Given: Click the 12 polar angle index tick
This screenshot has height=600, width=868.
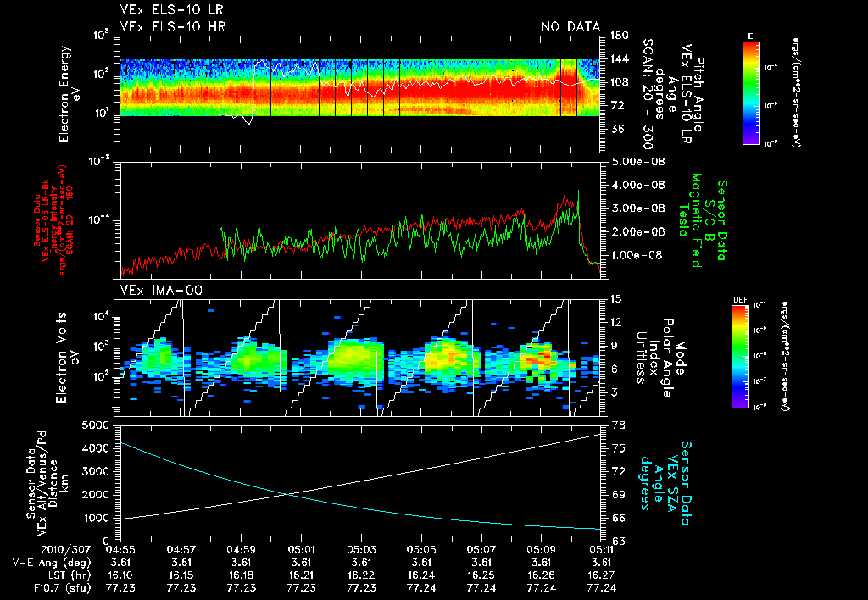Looking at the screenshot, I should tap(615, 322).
